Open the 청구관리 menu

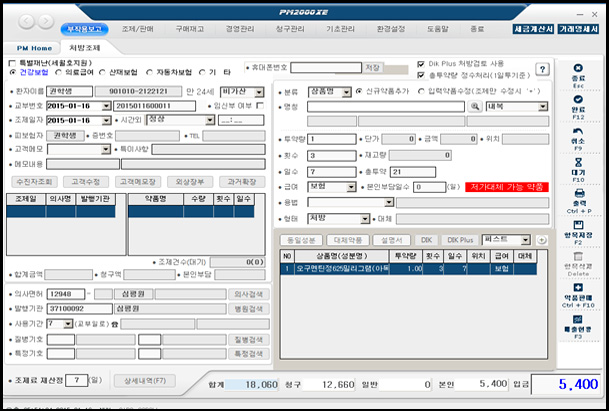290,29
